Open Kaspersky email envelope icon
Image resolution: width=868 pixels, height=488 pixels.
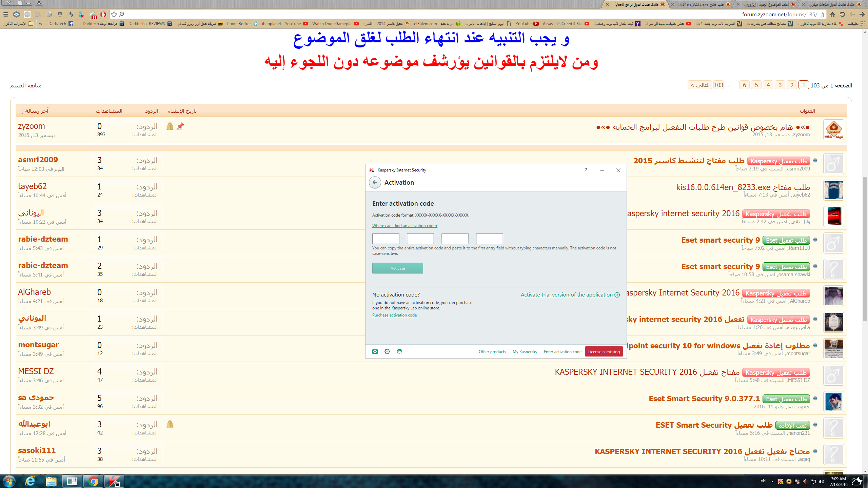(x=375, y=351)
